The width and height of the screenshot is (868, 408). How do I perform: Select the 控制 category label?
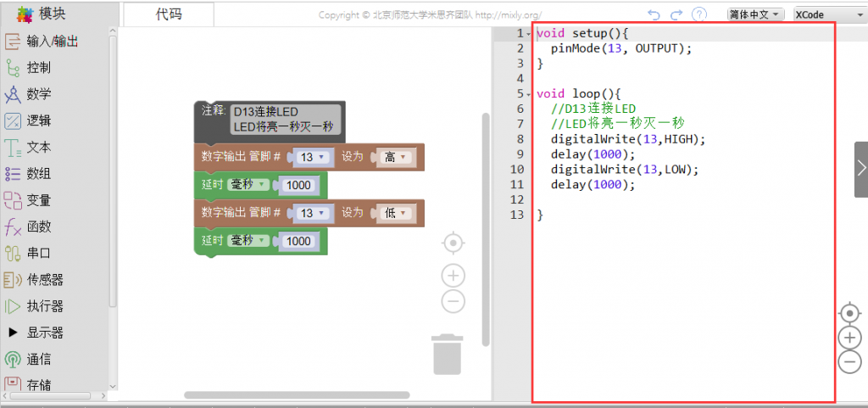click(39, 68)
